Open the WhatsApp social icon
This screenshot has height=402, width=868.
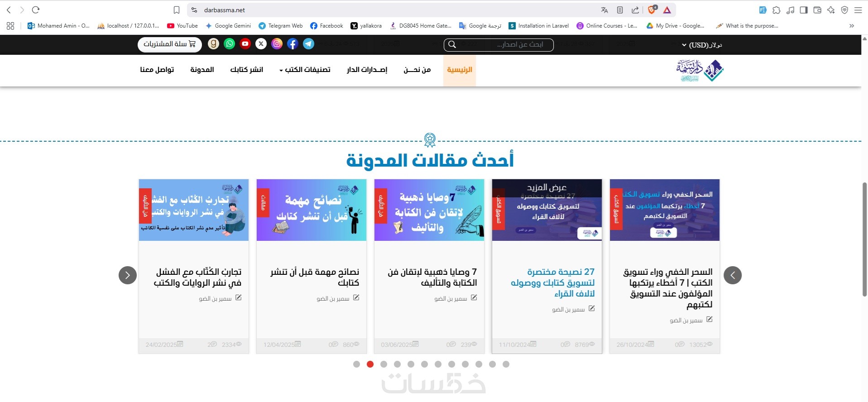[x=230, y=44]
